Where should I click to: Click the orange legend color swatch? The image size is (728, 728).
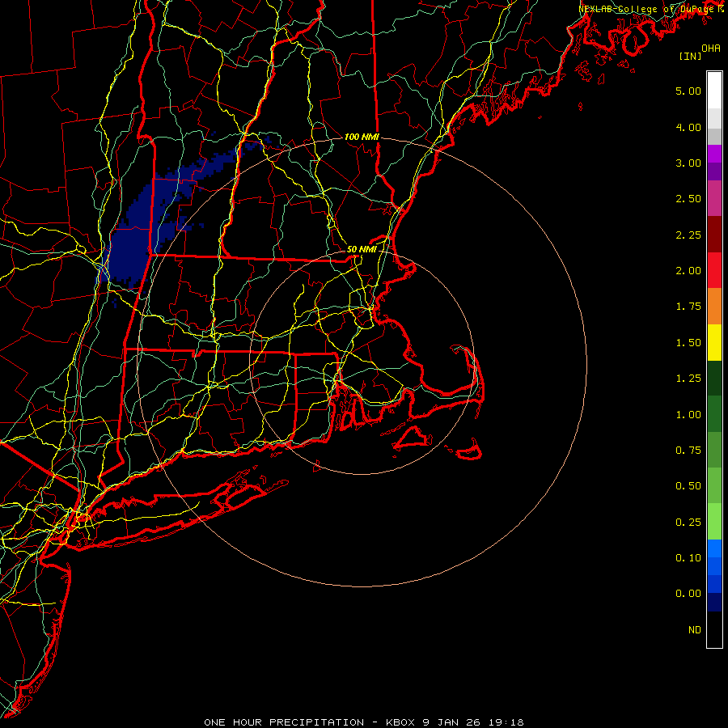[x=714, y=307]
